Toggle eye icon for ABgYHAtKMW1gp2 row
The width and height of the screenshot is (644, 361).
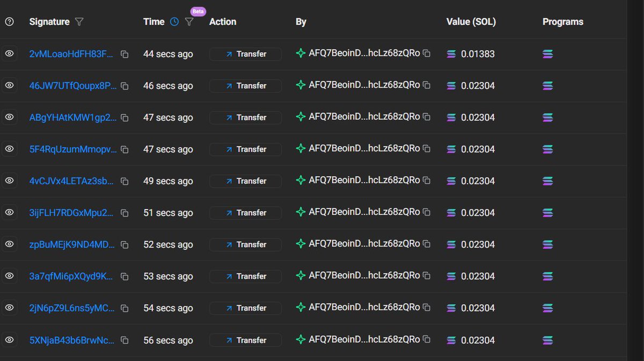pyautogui.click(x=9, y=117)
